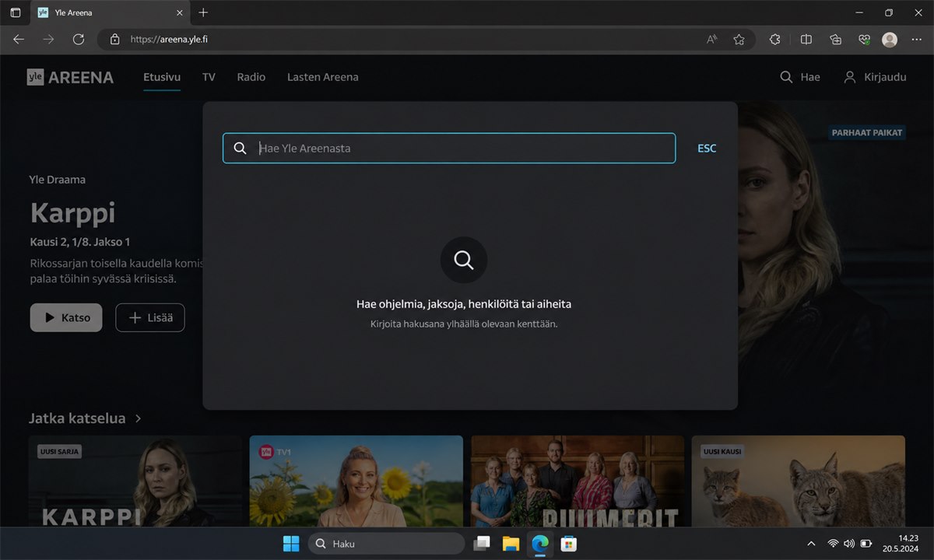Open volume tray icon
This screenshot has height=560, width=934.
(x=849, y=544)
